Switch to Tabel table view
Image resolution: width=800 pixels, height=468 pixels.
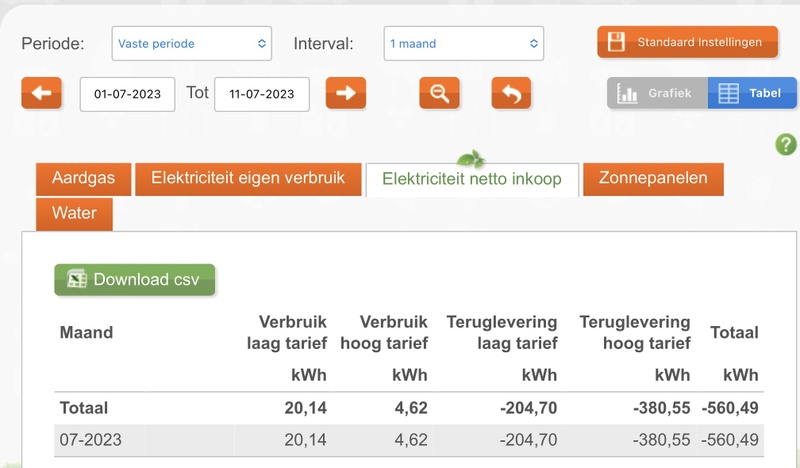click(x=752, y=93)
